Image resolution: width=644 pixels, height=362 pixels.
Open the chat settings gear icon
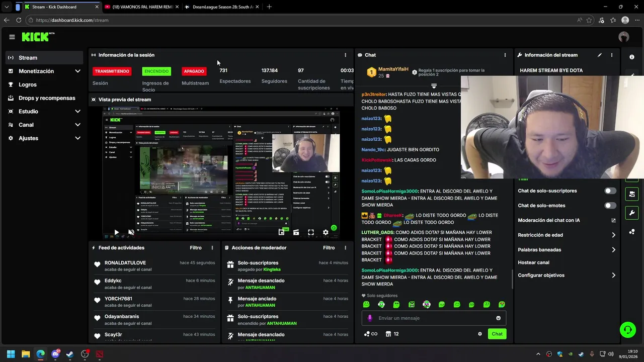point(480,334)
